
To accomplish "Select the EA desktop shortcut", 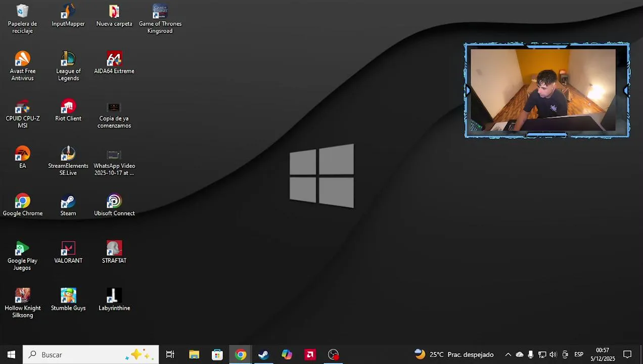I will [22, 157].
